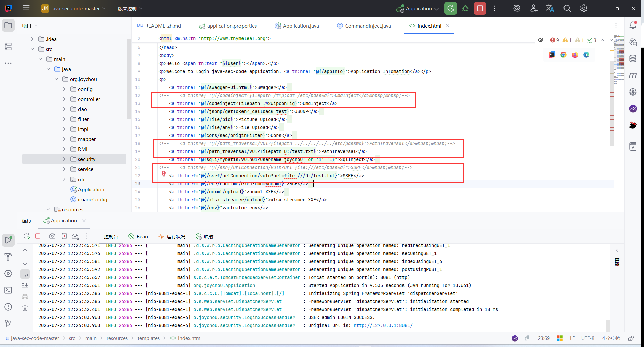Open 版本控制 version control dropdown
This screenshot has height=347, width=644.
pos(130,8)
